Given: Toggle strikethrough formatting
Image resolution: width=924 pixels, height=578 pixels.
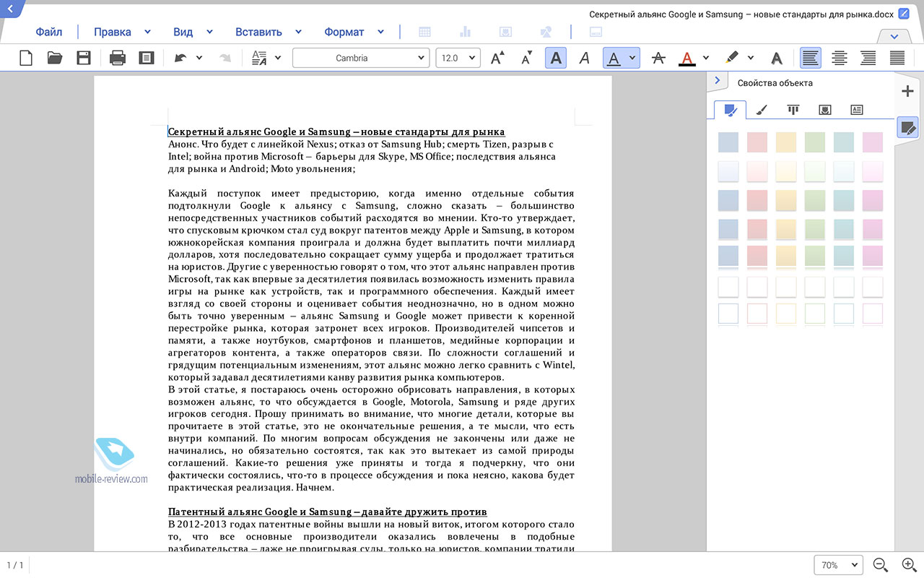Looking at the screenshot, I should (x=658, y=58).
